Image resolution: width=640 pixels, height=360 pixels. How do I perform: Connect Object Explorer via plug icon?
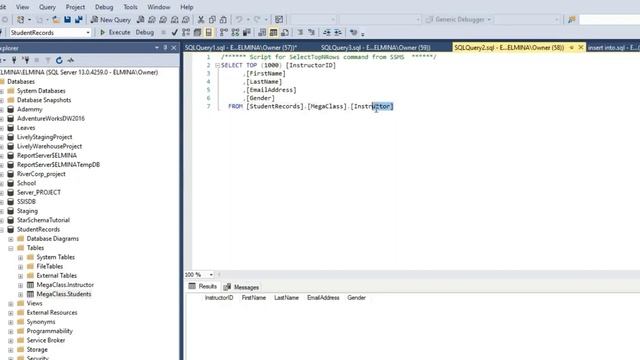click(x=14, y=60)
